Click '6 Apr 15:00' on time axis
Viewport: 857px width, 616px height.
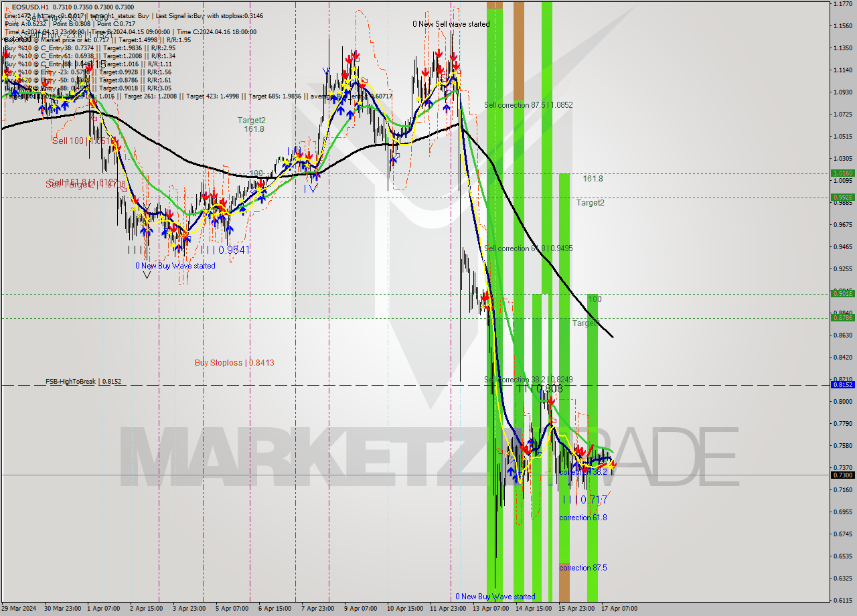275,609
